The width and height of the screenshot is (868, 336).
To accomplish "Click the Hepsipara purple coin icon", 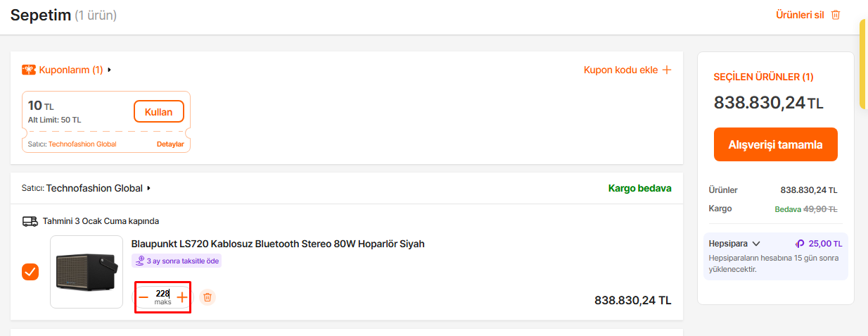I will [800, 244].
